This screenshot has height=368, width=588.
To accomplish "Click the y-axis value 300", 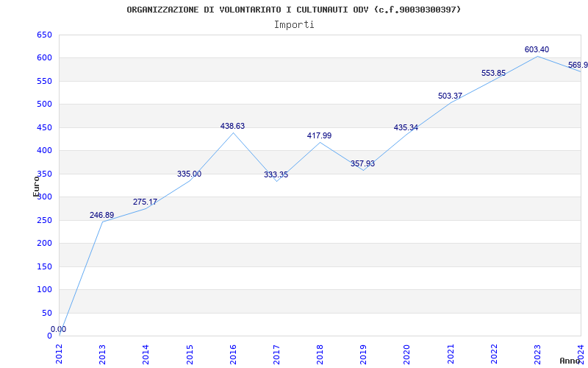I will tap(44, 197).
